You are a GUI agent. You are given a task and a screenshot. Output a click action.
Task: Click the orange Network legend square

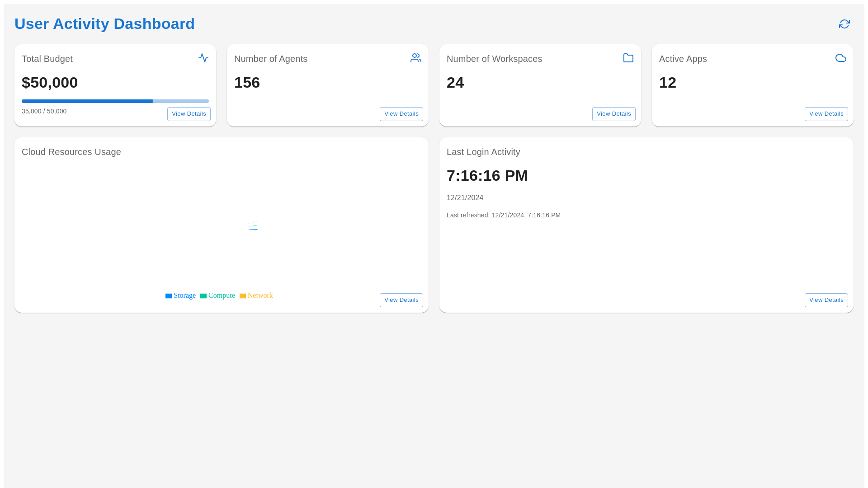(243, 296)
